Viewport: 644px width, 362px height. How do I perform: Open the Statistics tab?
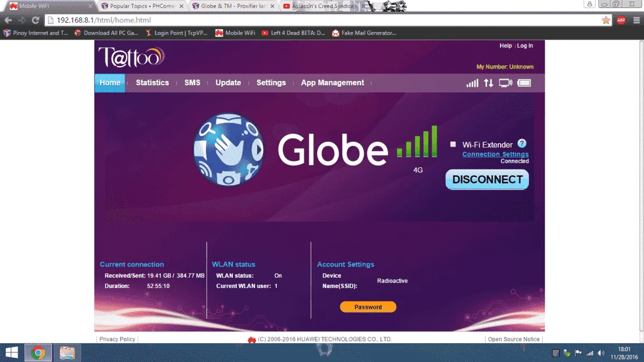(152, 83)
